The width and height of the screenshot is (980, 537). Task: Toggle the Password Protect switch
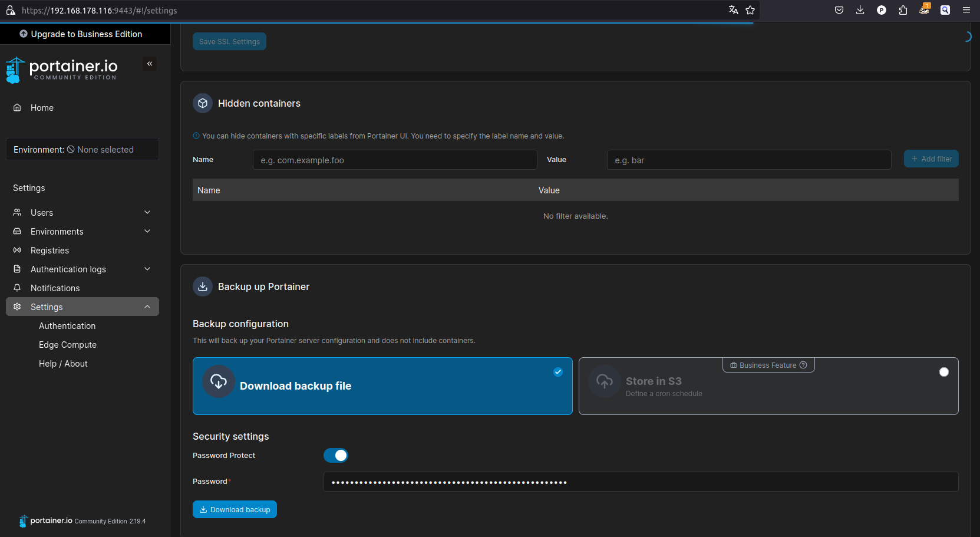[x=336, y=456]
